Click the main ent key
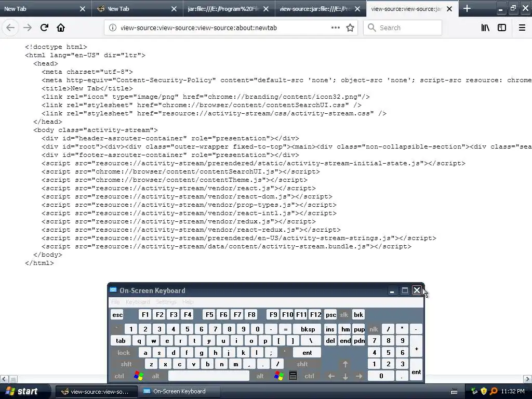Image resolution: width=532 pixels, height=399 pixels. pos(307,353)
